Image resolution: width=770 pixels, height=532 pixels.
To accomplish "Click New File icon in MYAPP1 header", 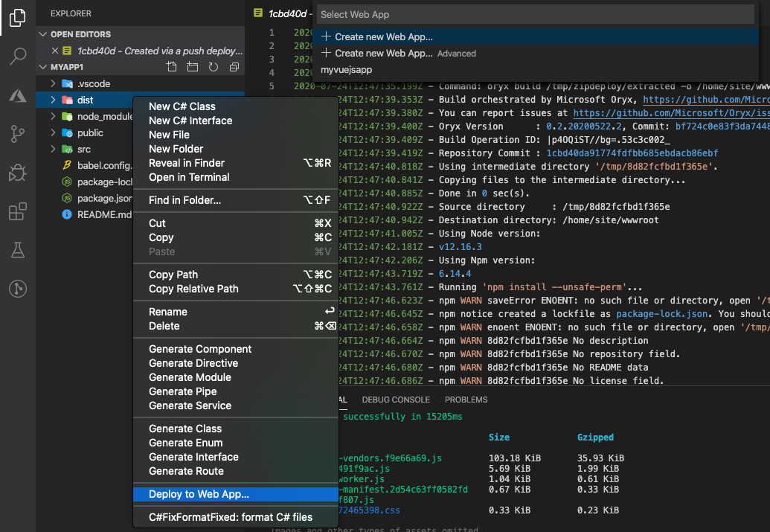I will tap(171, 67).
